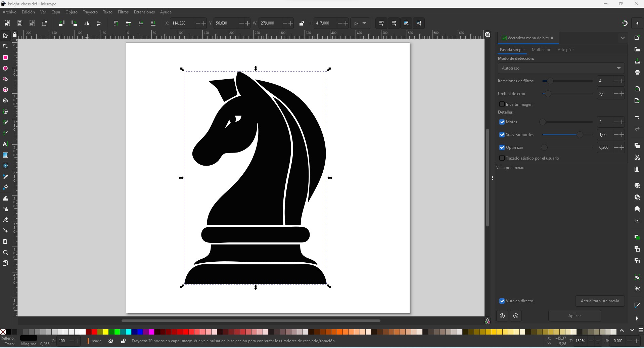The image size is (644, 348).
Task: Select the Pencil freehand tool
Action: click(x=5, y=123)
